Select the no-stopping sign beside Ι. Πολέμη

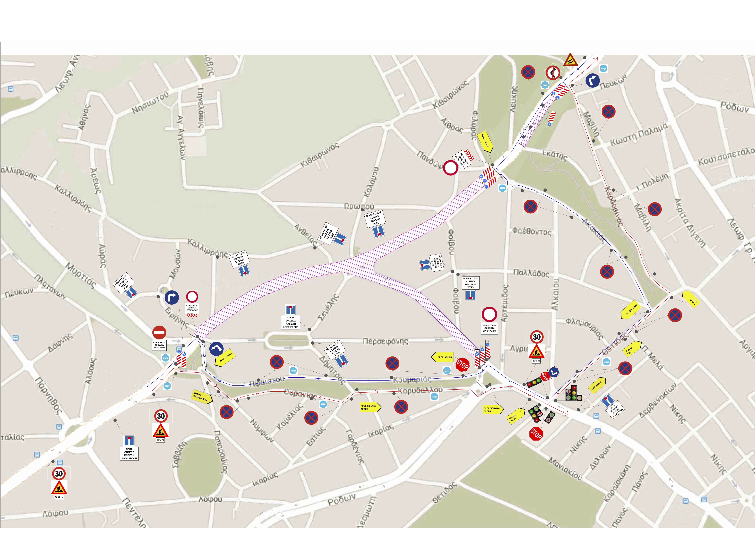tap(655, 209)
